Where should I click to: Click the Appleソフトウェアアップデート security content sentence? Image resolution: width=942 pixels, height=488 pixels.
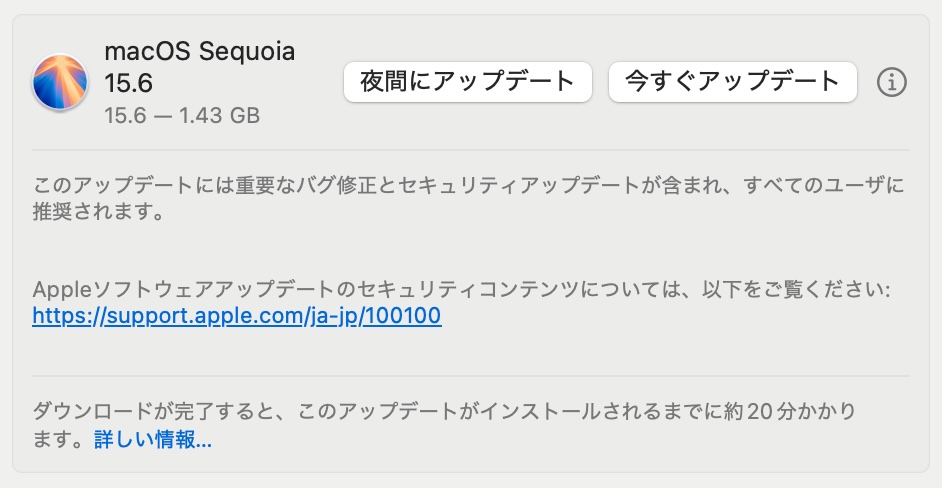461,290
